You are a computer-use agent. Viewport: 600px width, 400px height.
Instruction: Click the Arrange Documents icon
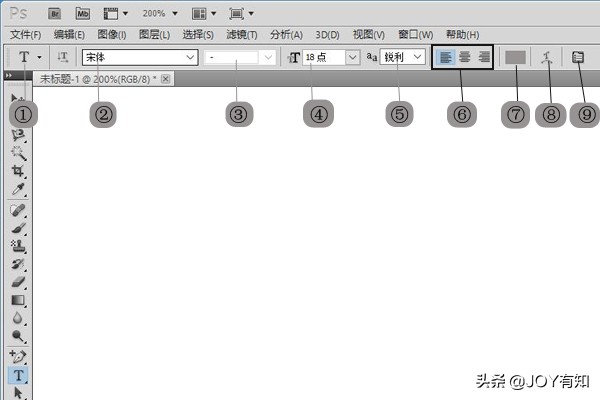199,14
